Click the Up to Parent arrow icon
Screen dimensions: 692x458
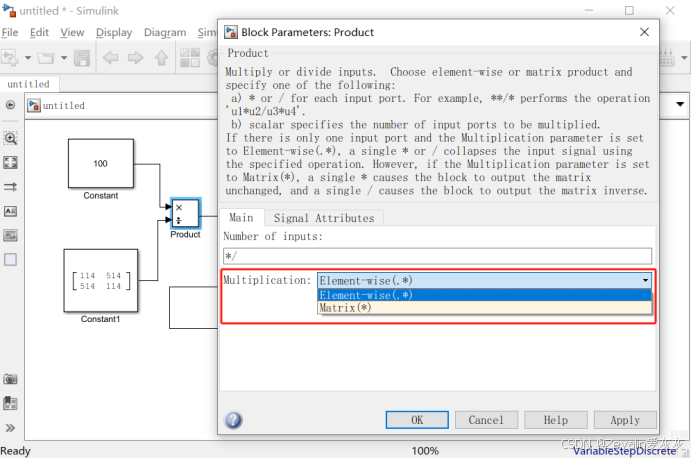[160, 58]
